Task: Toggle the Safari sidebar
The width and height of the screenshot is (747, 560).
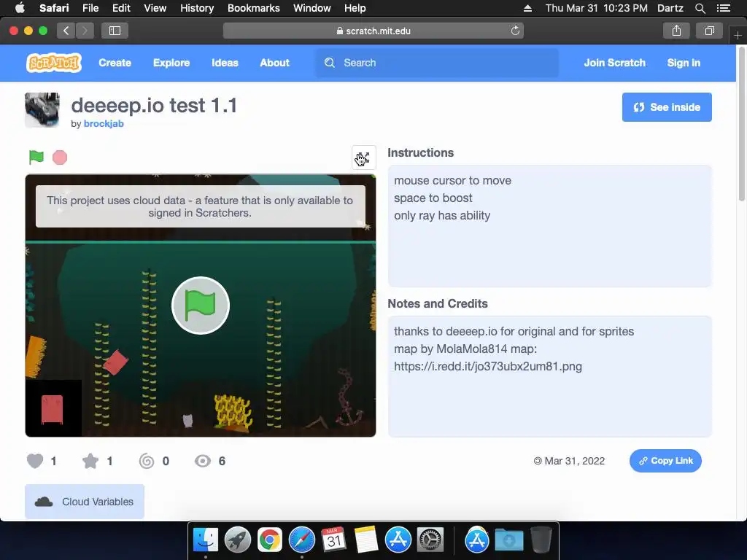Action: pyautogui.click(x=115, y=31)
